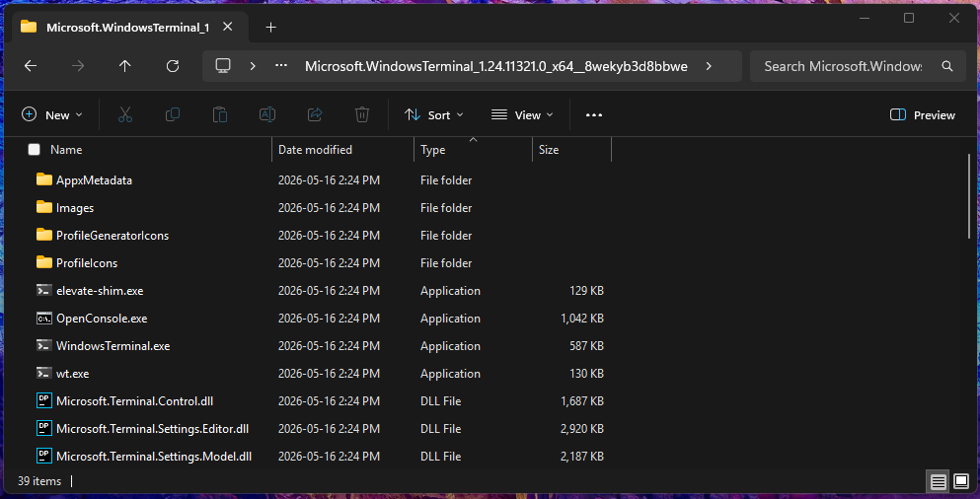Click the Microsoft.Terminal.Settings.Editor.dll file icon
The image size is (980, 499).
tap(43, 428)
